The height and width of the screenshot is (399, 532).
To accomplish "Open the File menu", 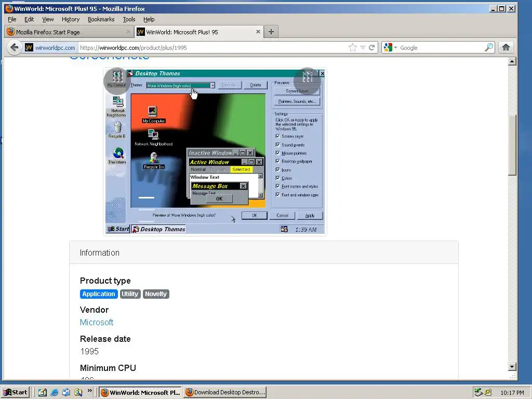I will [12, 19].
